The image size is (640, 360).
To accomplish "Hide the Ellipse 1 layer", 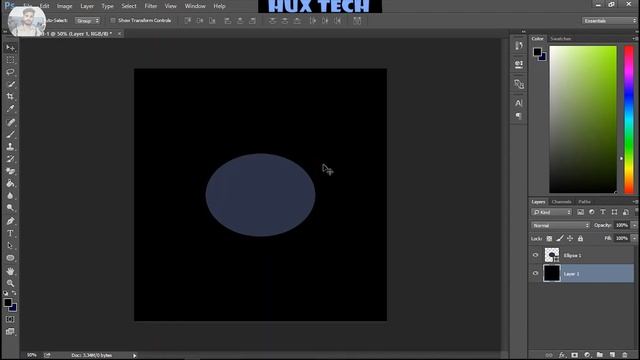I will (536, 255).
